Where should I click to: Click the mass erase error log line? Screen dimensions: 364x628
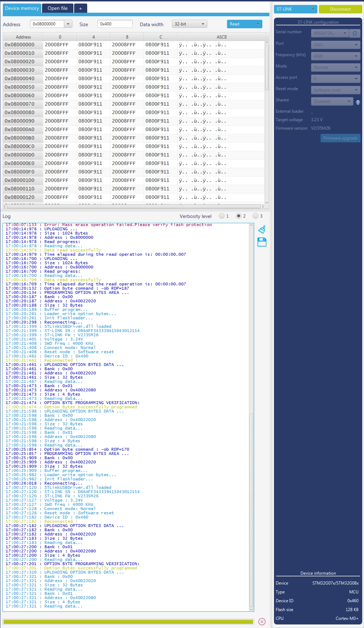coord(109,225)
